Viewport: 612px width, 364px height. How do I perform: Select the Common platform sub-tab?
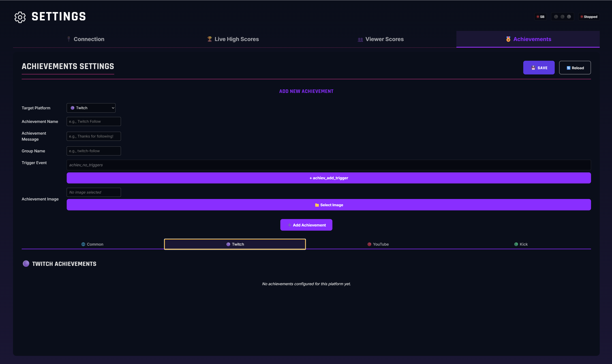pos(92,244)
